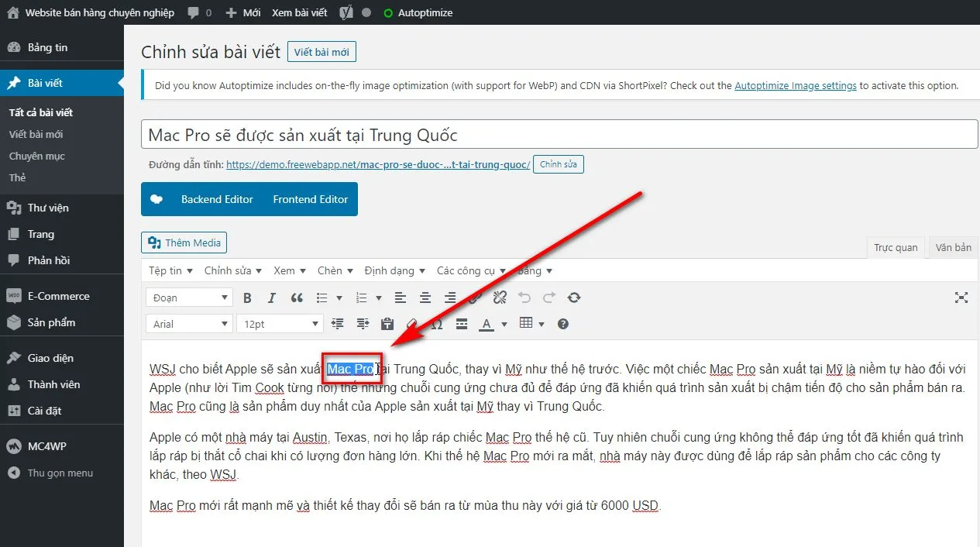Open keyboard shortcuts help icon
This screenshot has width=980, height=547.
click(563, 324)
